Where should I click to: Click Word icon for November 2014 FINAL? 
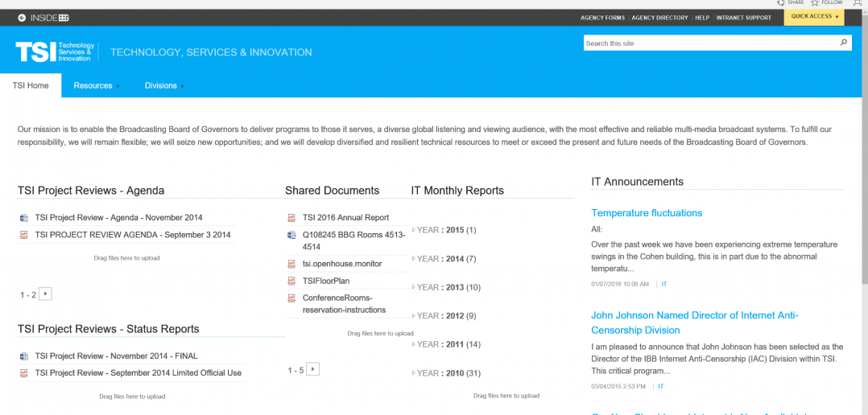point(24,355)
